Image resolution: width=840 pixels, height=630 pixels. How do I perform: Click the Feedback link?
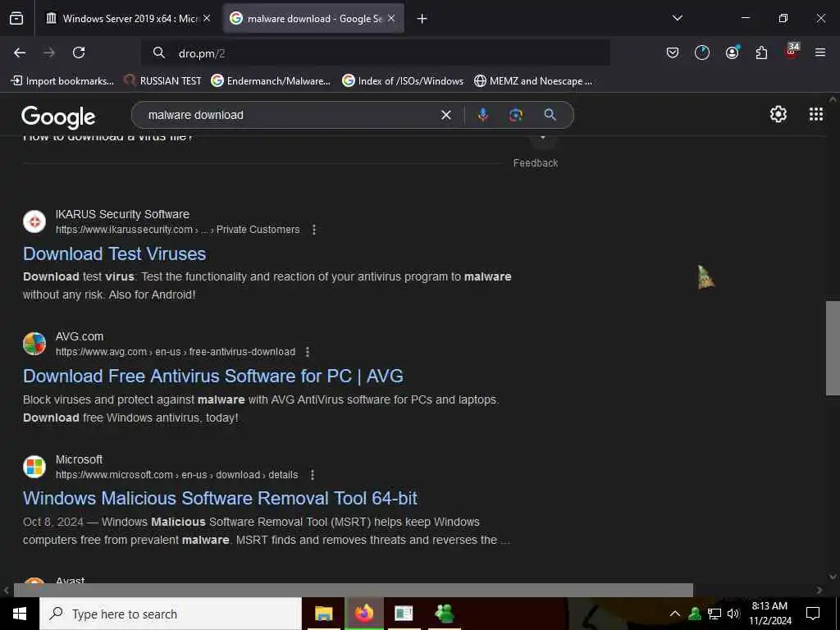(535, 163)
